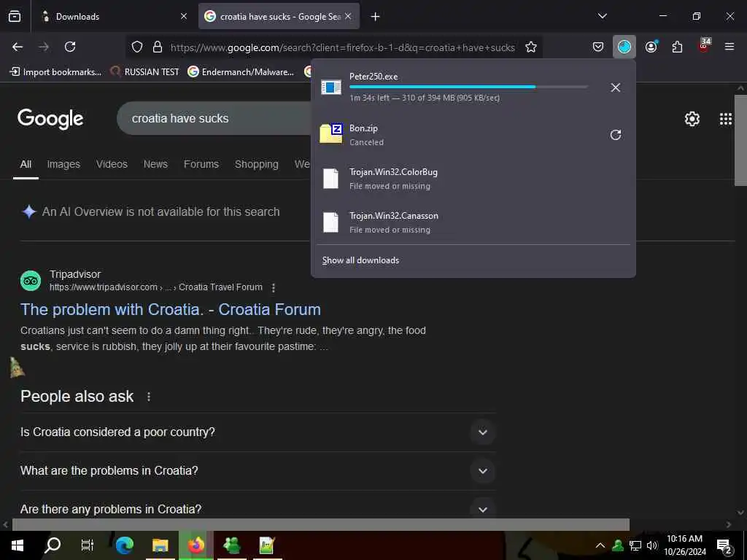The image size is (747, 560).
Task: Save page to Pocket
Action: pos(598,47)
